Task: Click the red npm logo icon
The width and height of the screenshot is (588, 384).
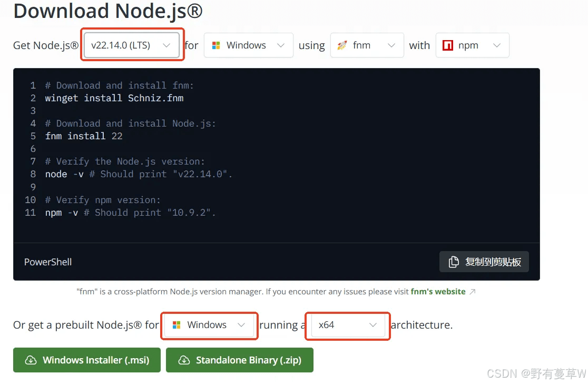Action: click(448, 45)
